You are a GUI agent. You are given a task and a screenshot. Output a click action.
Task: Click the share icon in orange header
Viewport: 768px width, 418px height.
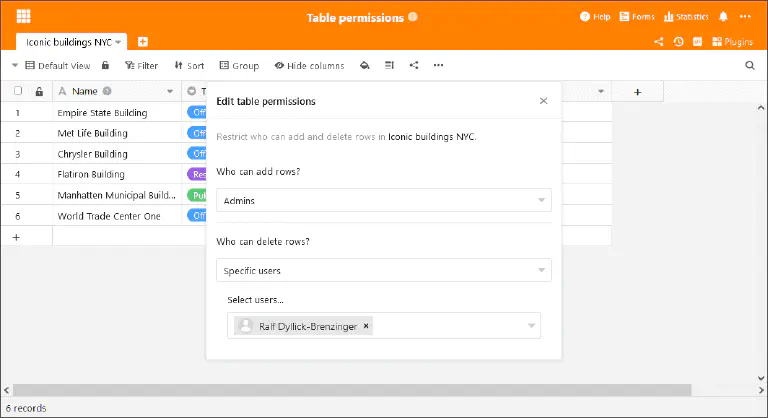[658, 42]
